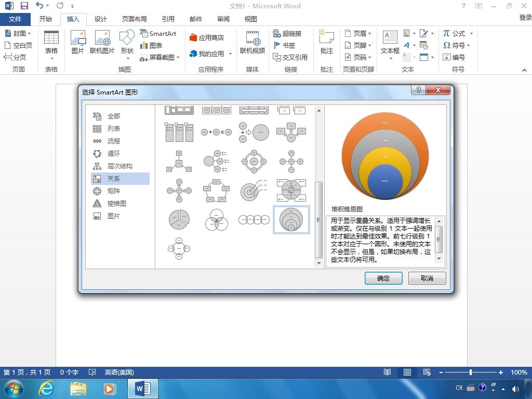The width and height of the screenshot is (532, 399).
Task: Insert a Page Break (分页)
Action: [15, 57]
